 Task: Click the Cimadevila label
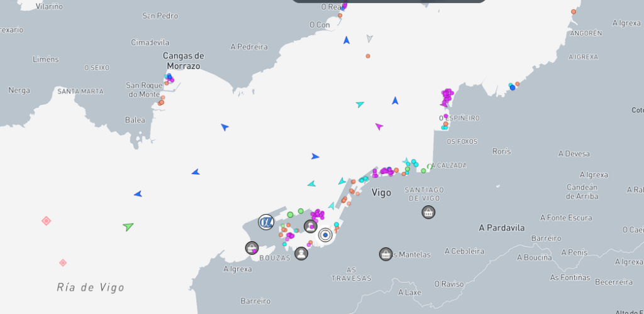pyautogui.click(x=150, y=42)
